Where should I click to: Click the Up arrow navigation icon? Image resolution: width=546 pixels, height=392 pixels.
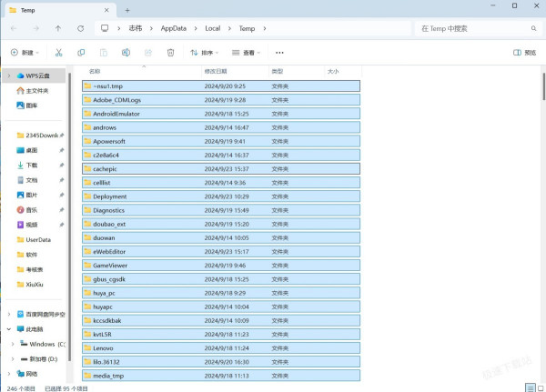click(x=59, y=28)
